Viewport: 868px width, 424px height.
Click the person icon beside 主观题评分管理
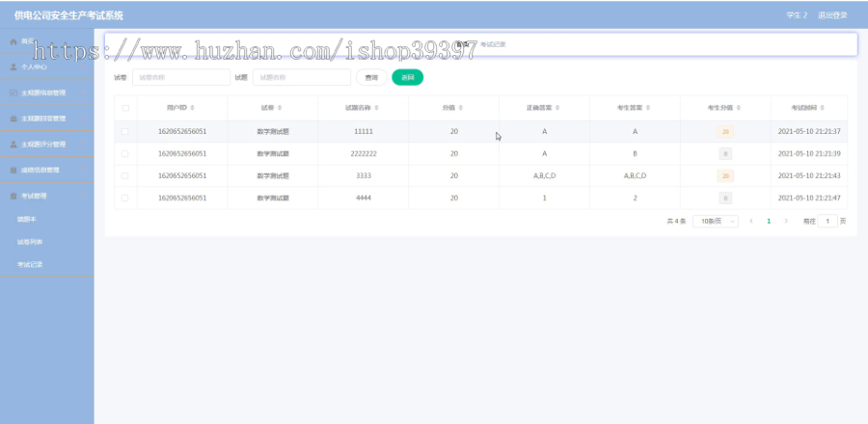click(14, 145)
